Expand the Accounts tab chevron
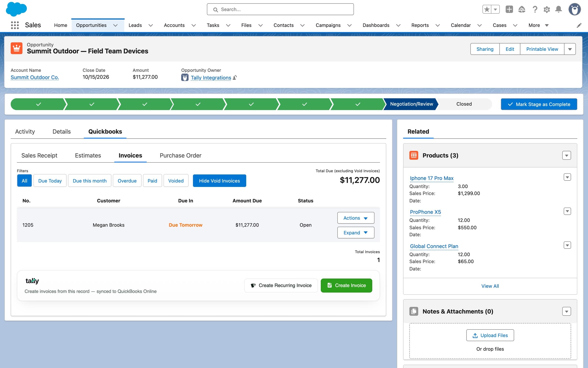This screenshot has height=368, width=588. [x=194, y=25]
